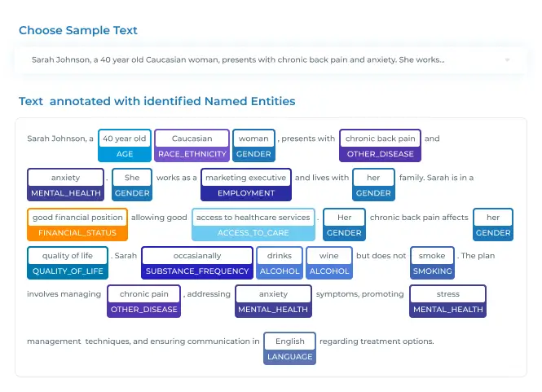542x392 pixels.
Task: Select the 'English' LANGUAGE tag
Action: pos(289,349)
